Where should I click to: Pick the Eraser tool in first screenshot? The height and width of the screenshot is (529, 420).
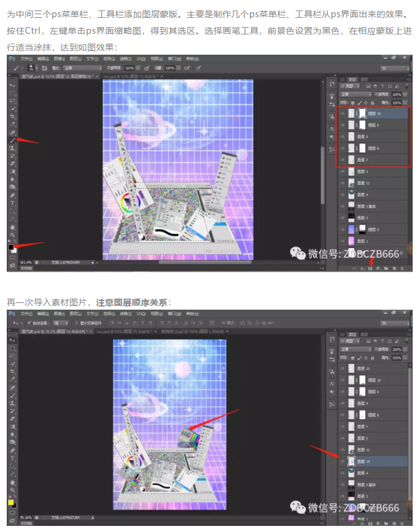12,163
